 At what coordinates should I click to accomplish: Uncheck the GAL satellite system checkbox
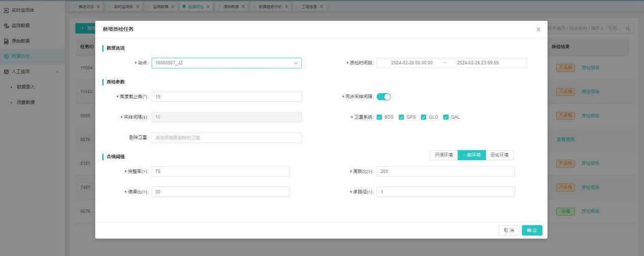(x=446, y=117)
